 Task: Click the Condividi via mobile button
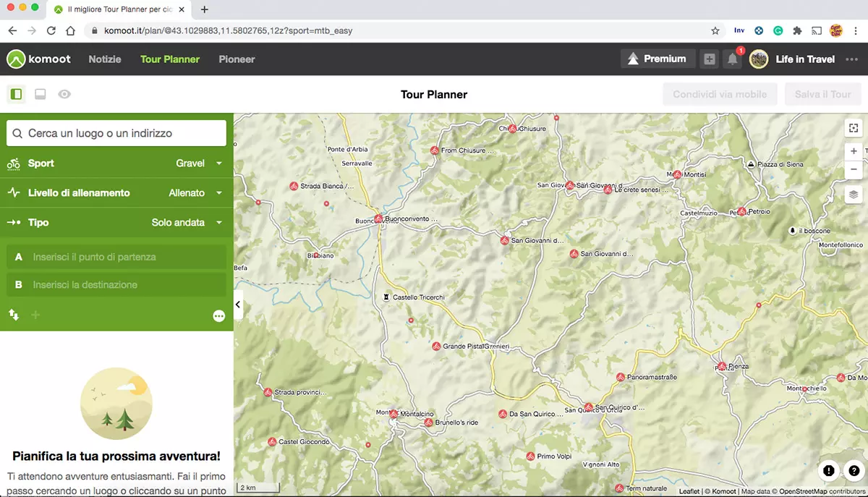click(720, 94)
